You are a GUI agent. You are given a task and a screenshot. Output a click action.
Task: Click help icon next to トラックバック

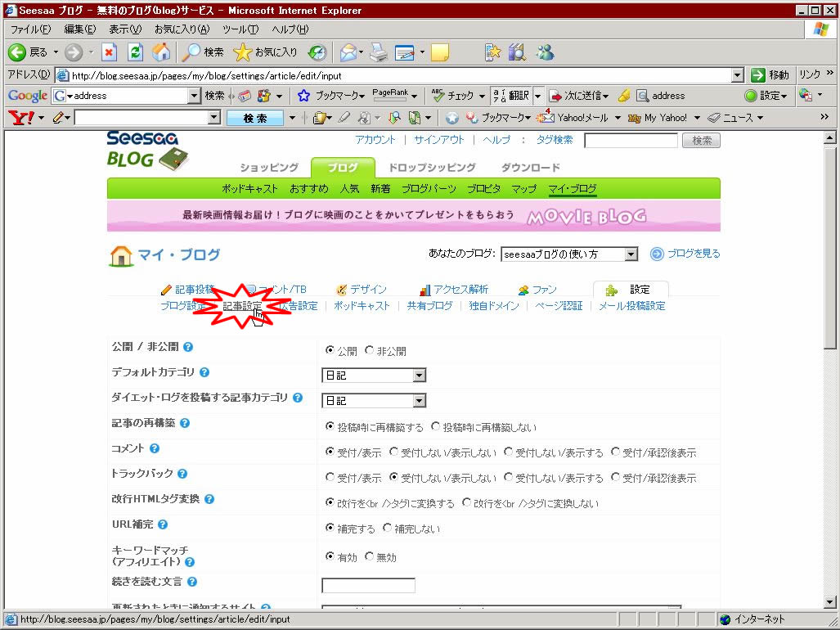(182, 474)
